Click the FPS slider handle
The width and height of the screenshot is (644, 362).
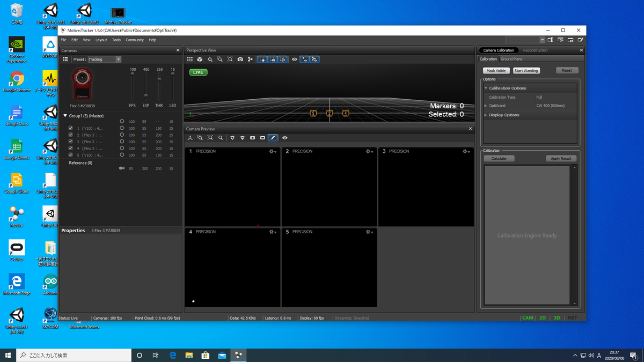pos(133,75)
